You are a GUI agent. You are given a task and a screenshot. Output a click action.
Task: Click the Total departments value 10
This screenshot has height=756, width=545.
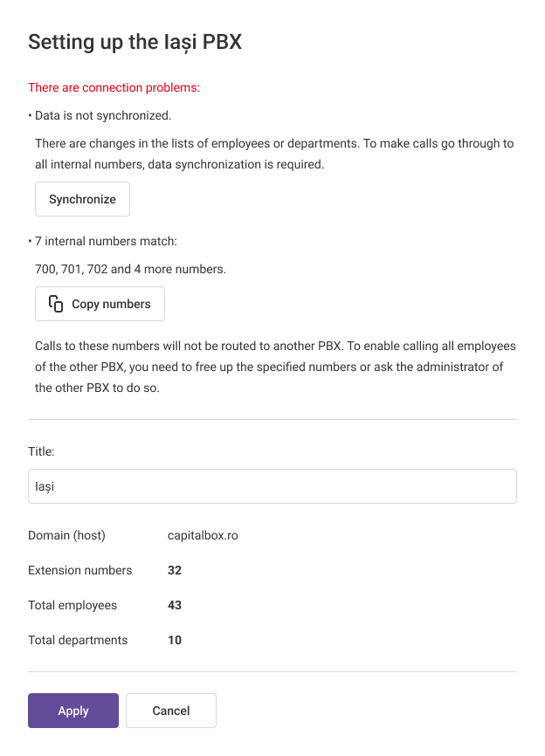click(x=175, y=640)
